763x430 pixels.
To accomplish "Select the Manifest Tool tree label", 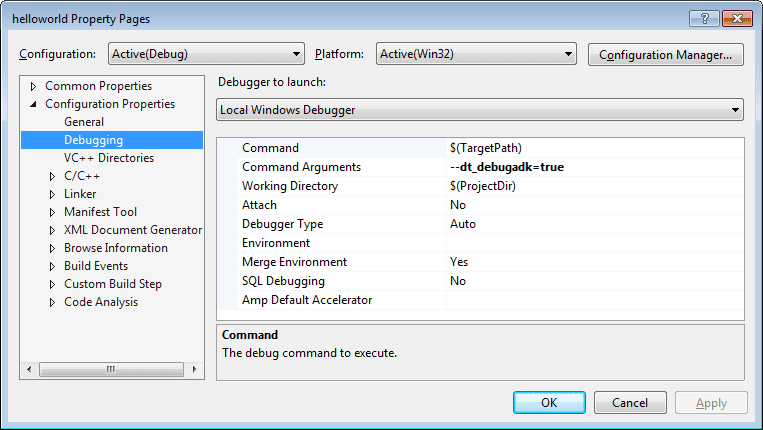I will pos(100,212).
